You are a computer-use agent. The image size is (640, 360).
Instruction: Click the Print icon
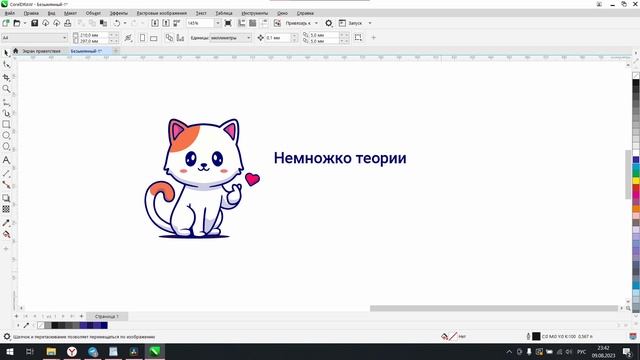point(67,23)
